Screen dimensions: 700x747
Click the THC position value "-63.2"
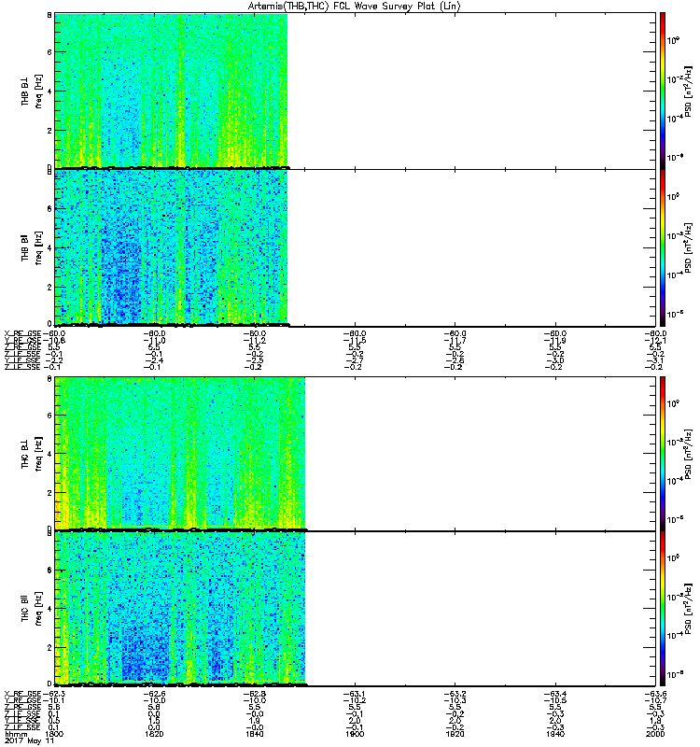pyautogui.click(x=455, y=694)
